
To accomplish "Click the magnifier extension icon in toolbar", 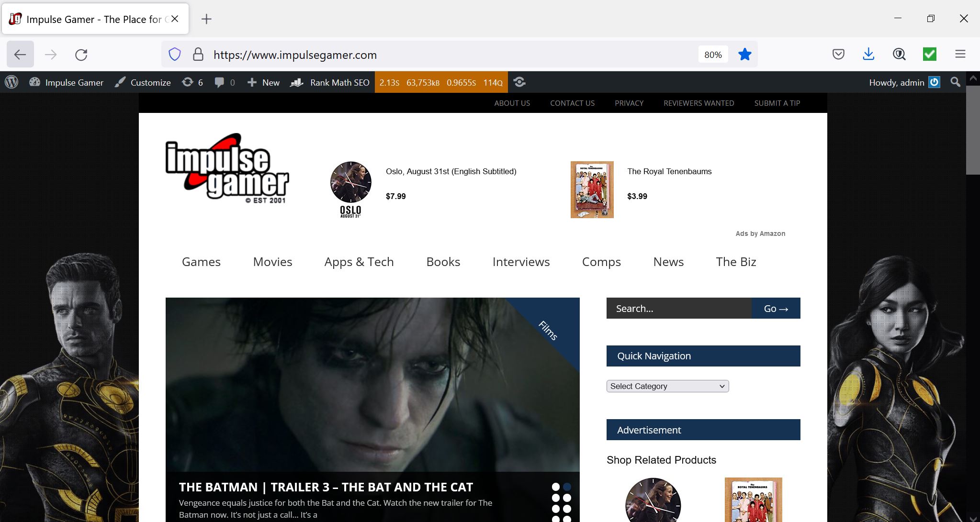I will [x=899, y=54].
